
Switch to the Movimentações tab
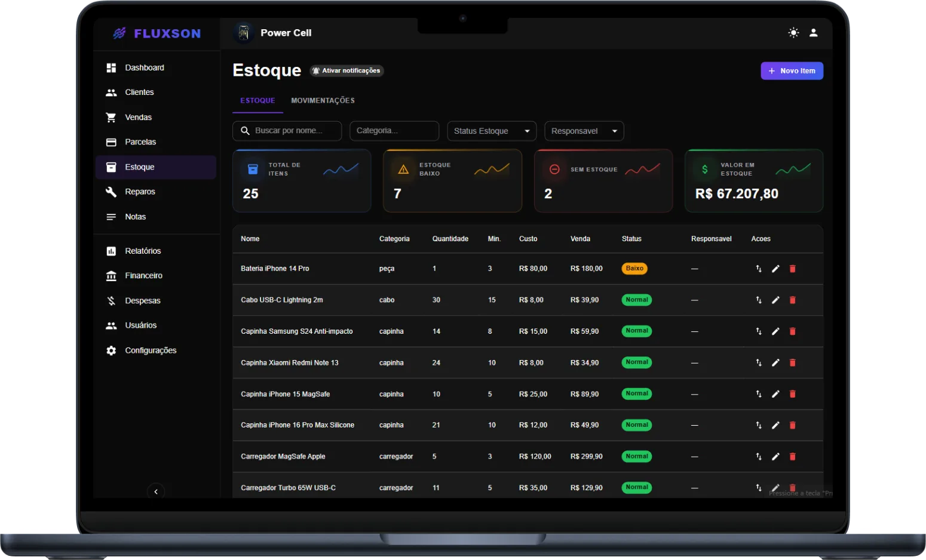323,100
